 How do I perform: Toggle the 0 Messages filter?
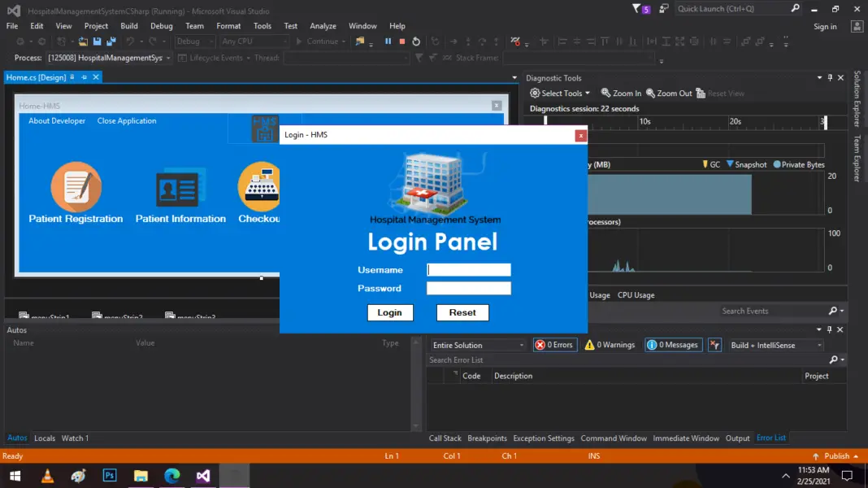tap(673, 345)
